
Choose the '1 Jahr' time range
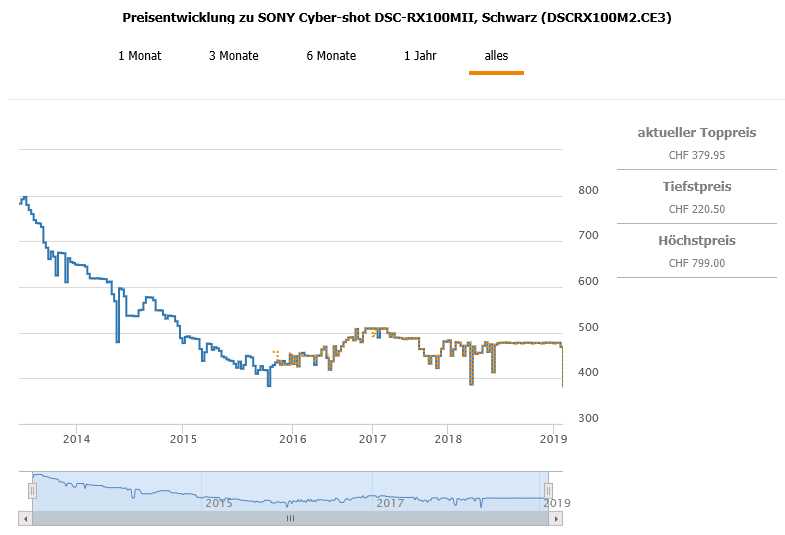[x=420, y=56]
